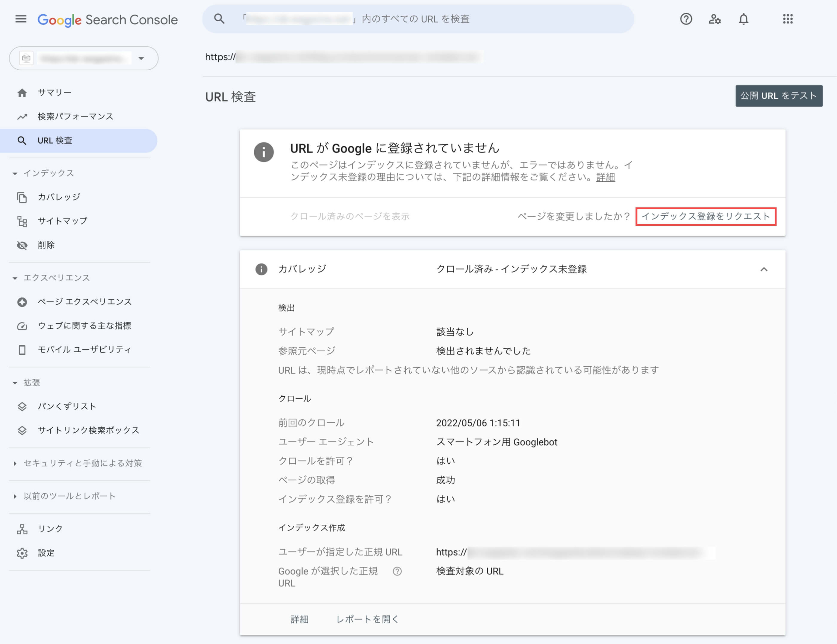Collapse the エクスペリエンス sidebar section
The height and width of the screenshot is (644, 837).
click(15, 278)
